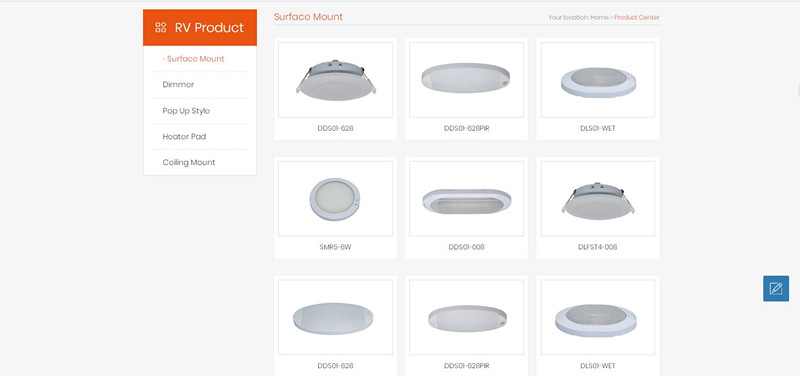Click the RV Product header banner

pos(200,28)
